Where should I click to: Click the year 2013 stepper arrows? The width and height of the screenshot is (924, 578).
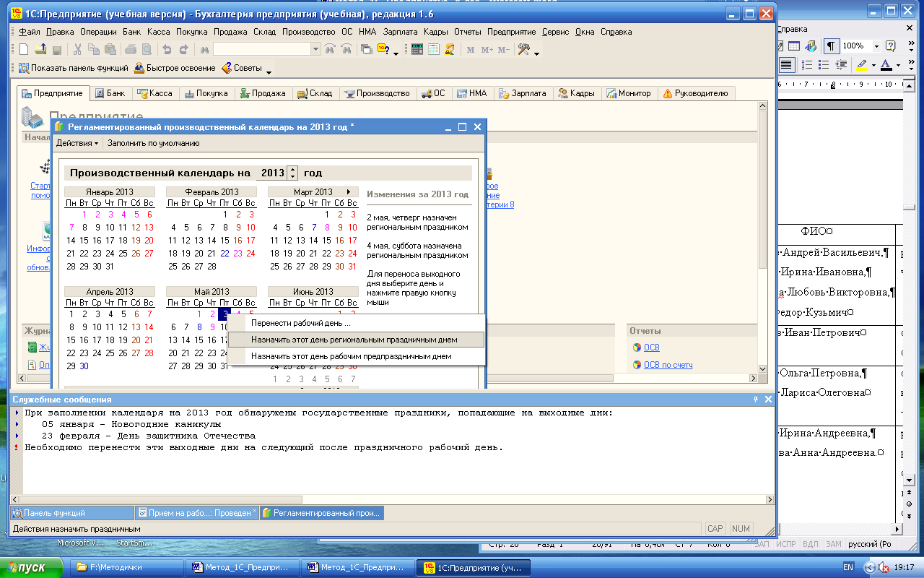(x=292, y=173)
